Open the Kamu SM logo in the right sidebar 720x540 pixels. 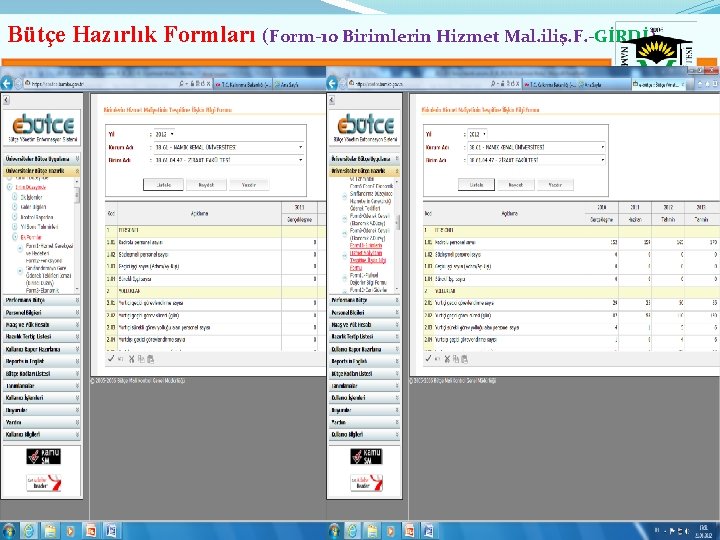click(x=366, y=456)
